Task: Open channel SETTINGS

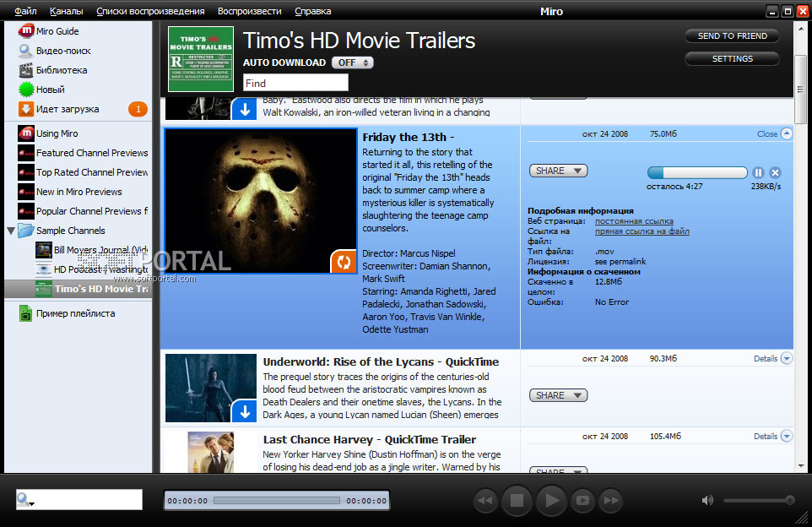Action: 733,58
